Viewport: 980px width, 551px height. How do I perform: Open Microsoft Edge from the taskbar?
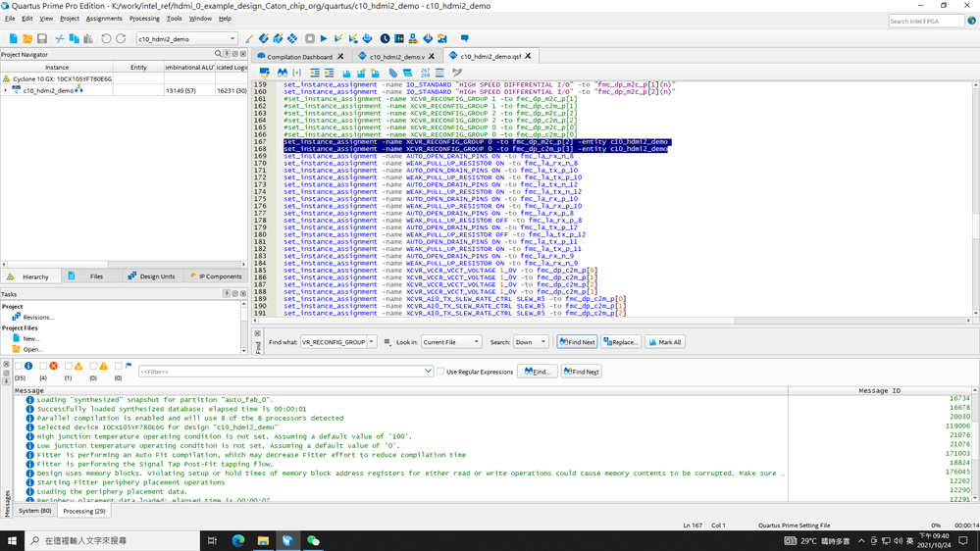coord(238,540)
